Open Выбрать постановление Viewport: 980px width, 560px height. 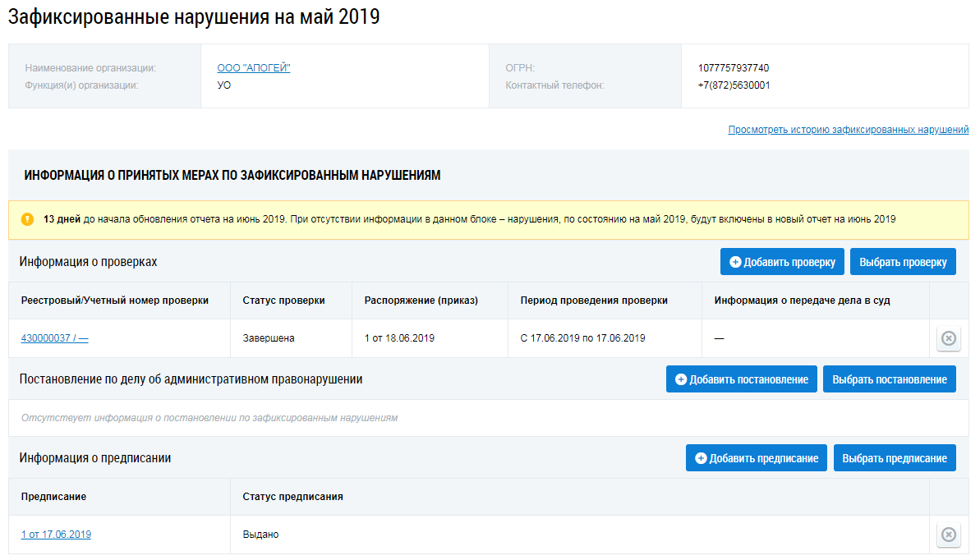(889, 379)
